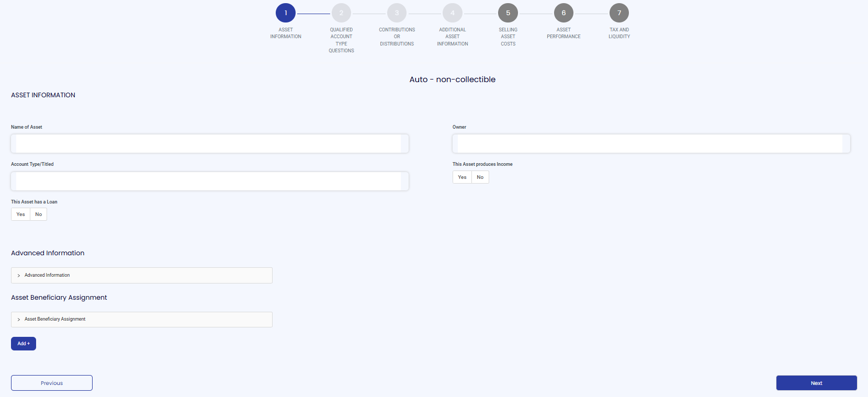This screenshot has height=397, width=868.
Task: Open step 4 Additional Asset Information
Action: [453, 13]
